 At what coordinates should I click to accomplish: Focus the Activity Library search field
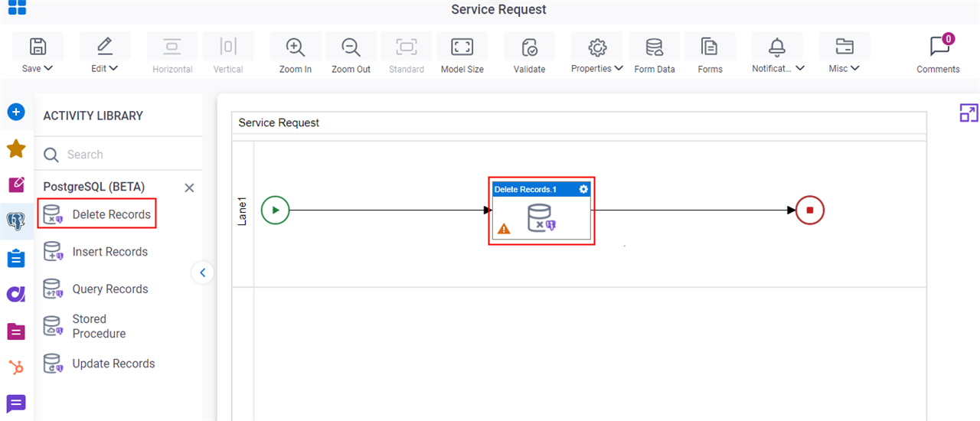119,155
